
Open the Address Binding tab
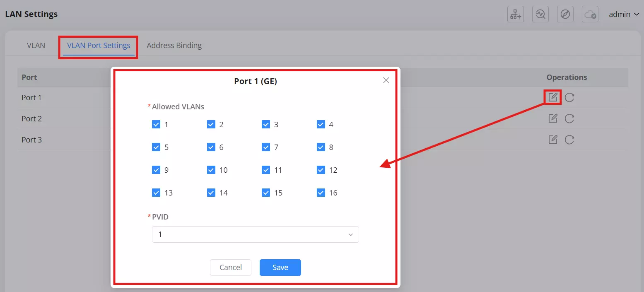click(174, 45)
